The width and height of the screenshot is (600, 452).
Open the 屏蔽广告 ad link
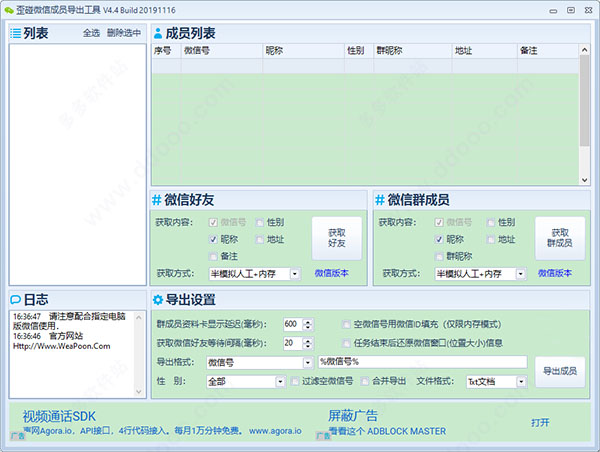coord(352,416)
